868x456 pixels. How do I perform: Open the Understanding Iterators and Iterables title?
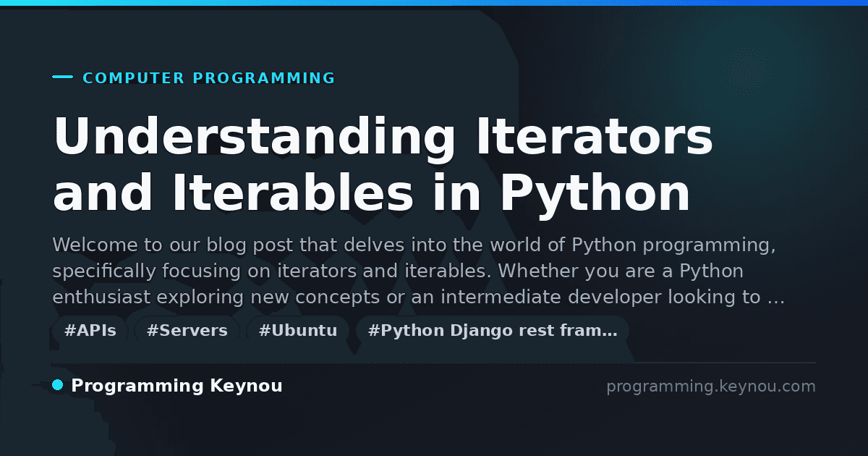click(383, 165)
